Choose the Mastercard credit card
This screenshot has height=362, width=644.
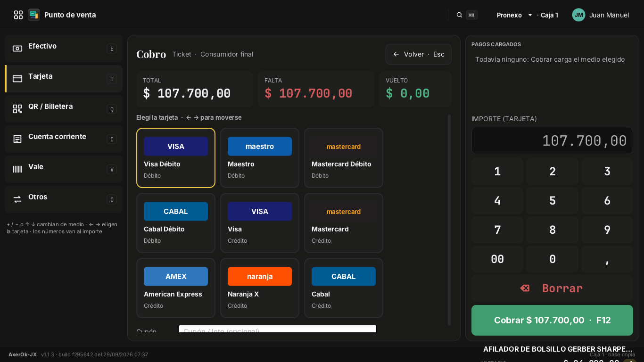coord(344,223)
